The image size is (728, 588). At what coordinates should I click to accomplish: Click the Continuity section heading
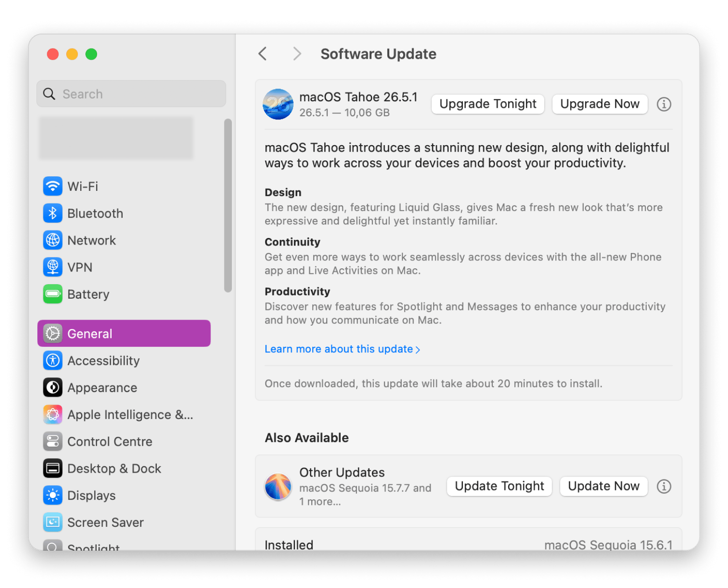coord(293,242)
